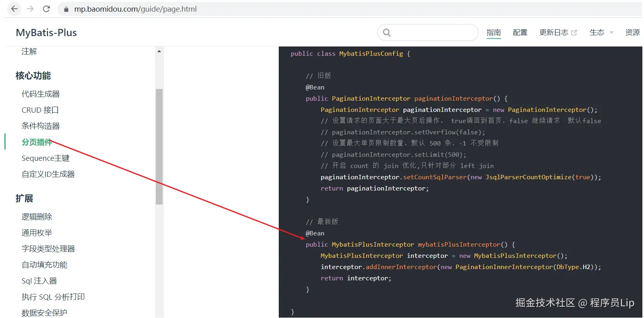Click the 'return paginationInterceptor;' line
The image size is (644, 318).
point(374,188)
